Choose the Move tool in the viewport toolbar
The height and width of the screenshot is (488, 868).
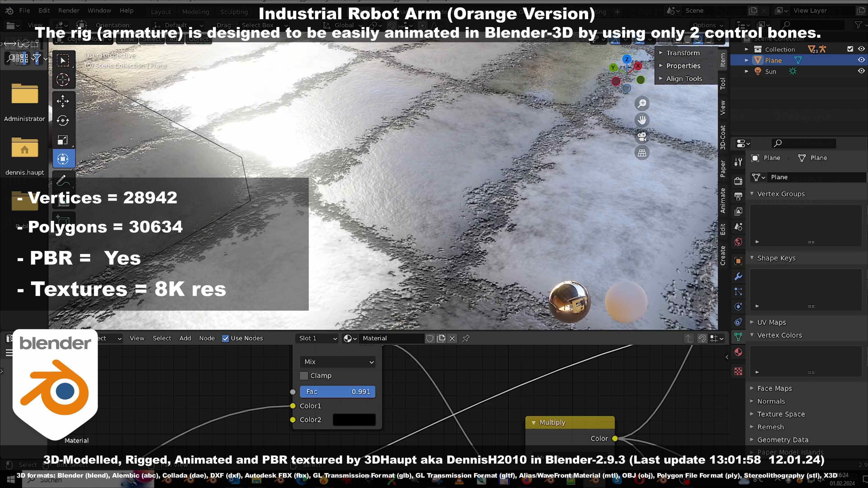tap(63, 101)
